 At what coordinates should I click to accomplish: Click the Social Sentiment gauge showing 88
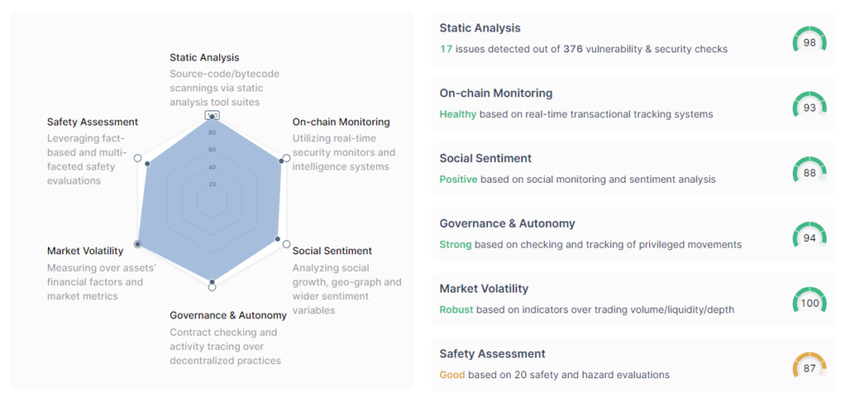809,171
